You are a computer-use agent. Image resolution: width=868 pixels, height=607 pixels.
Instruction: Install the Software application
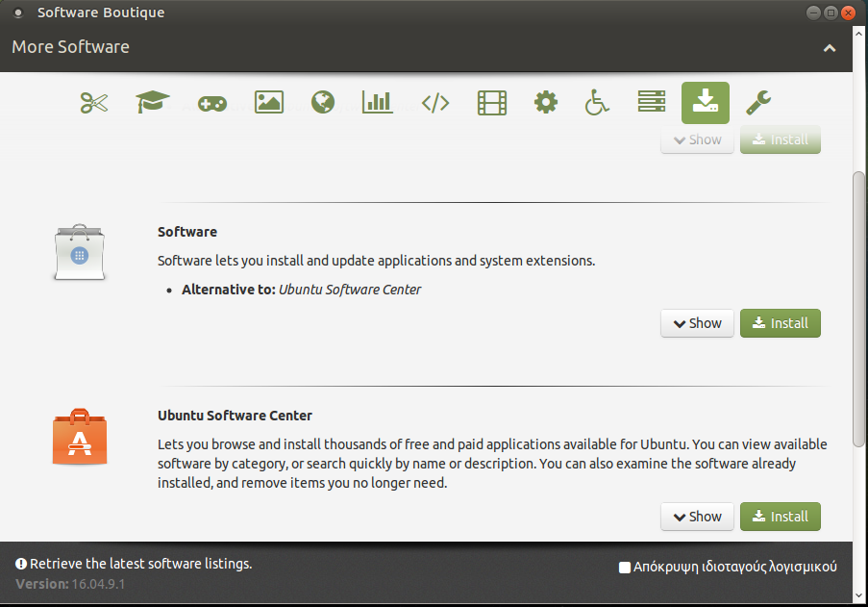[x=780, y=323]
